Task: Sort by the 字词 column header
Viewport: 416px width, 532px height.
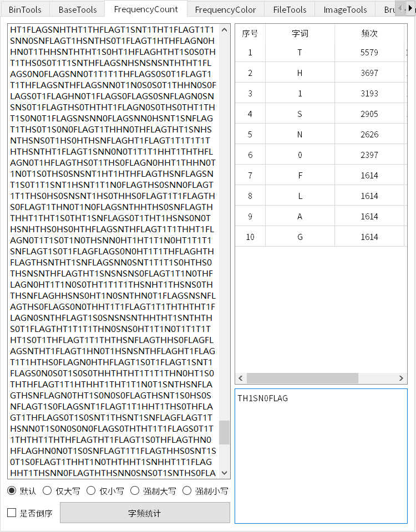Action: pos(300,33)
